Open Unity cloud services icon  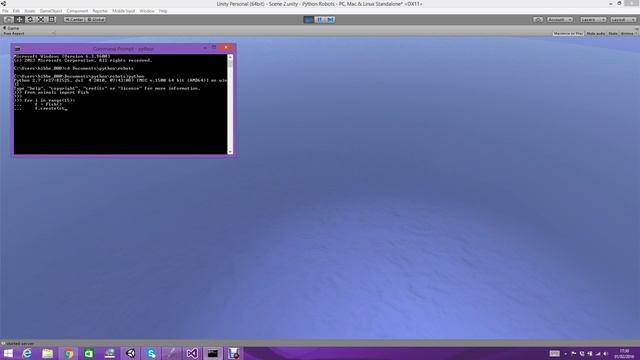click(x=538, y=20)
